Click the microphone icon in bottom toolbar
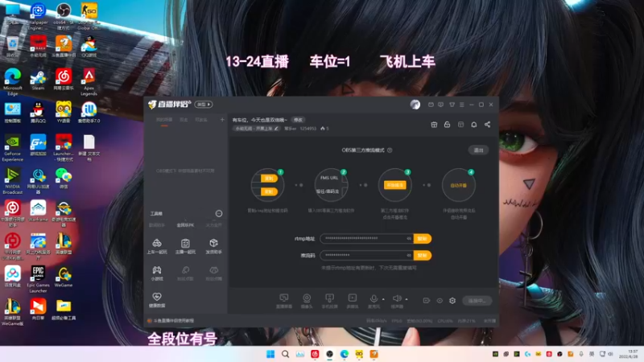 [x=374, y=298]
